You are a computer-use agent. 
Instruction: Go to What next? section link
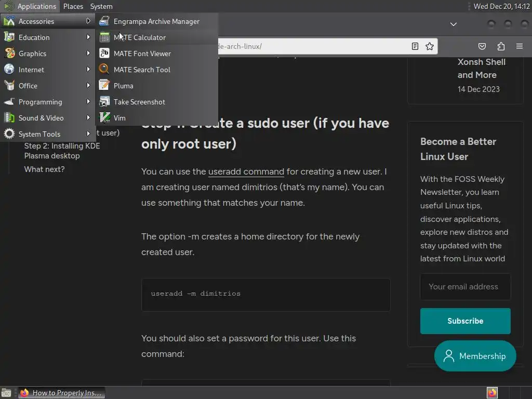[x=45, y=169]
